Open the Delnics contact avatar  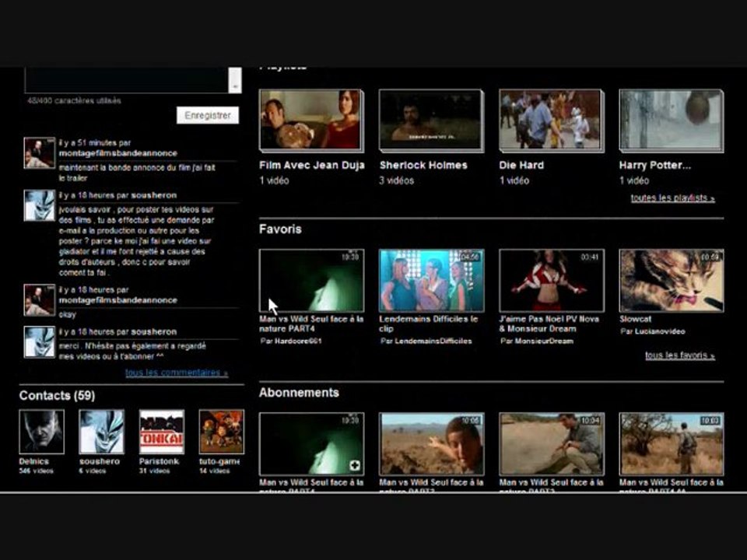(41, 432)
